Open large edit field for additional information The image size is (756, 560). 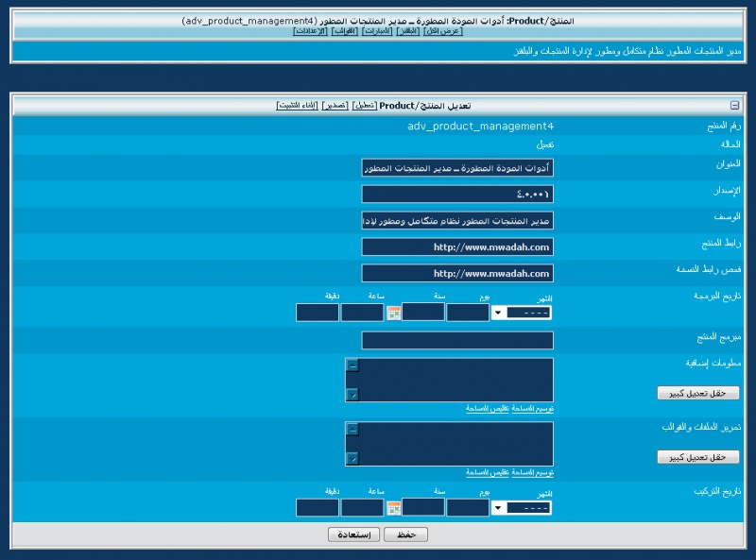697,393
